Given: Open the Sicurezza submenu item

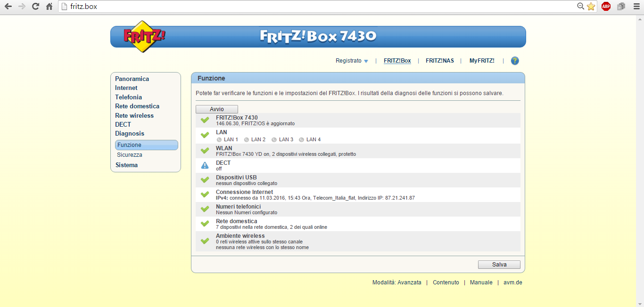Looking at the screenshot, I should point(130,155).
